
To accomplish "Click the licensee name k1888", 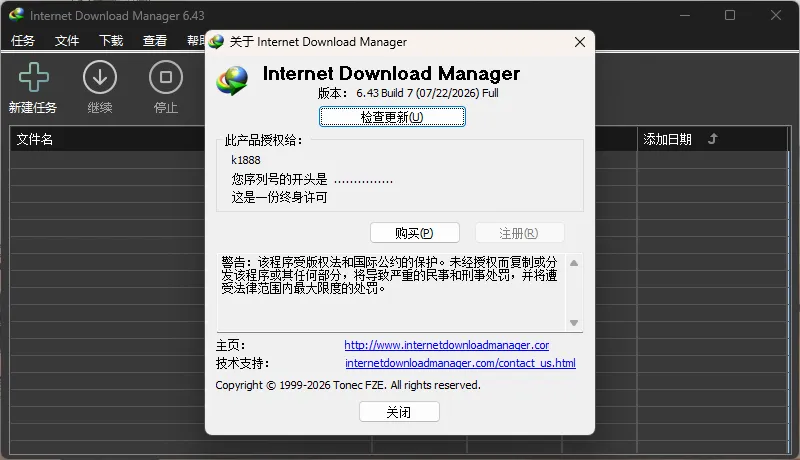I will tap(246, 160).
